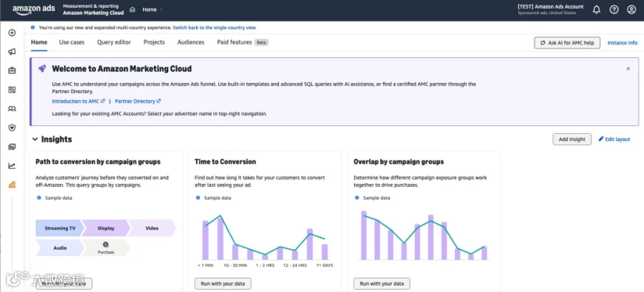The image size is (644, 292).
Task: Click Ask AI for AMC help
Action: tap(567, 43)
